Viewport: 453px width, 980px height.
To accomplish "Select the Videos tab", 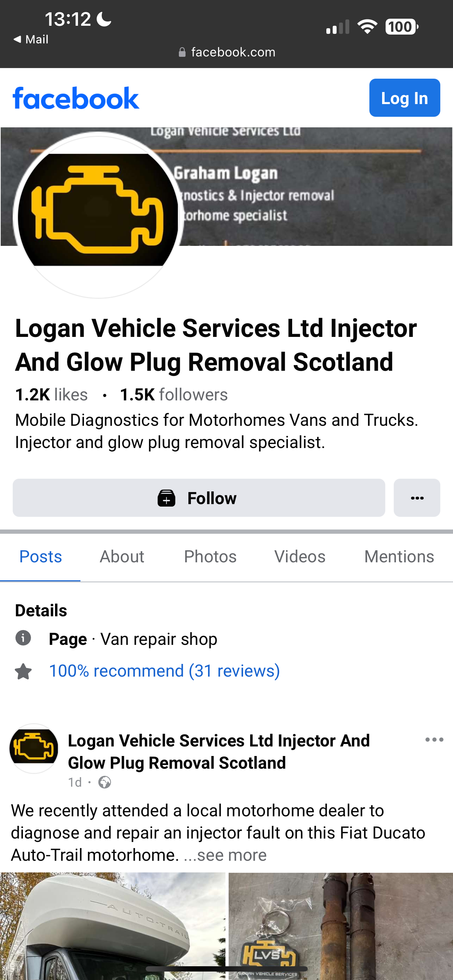I will click(300, 557).
